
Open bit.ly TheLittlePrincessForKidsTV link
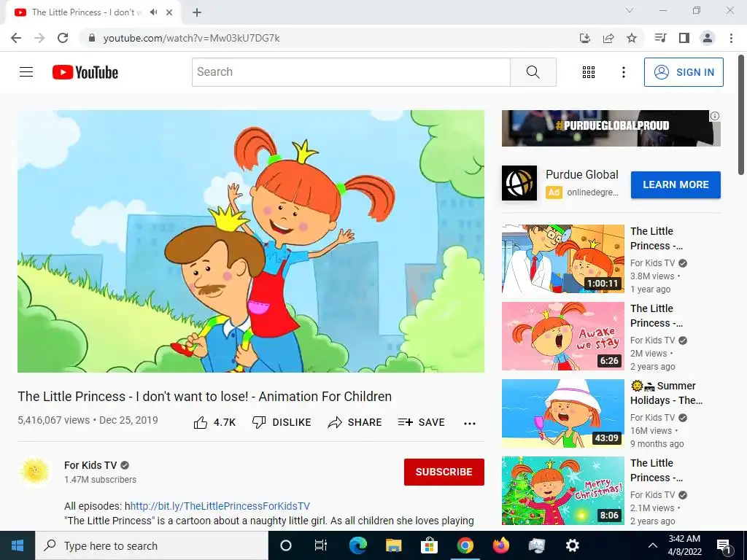pyautogui.click(x=220, y=506)
